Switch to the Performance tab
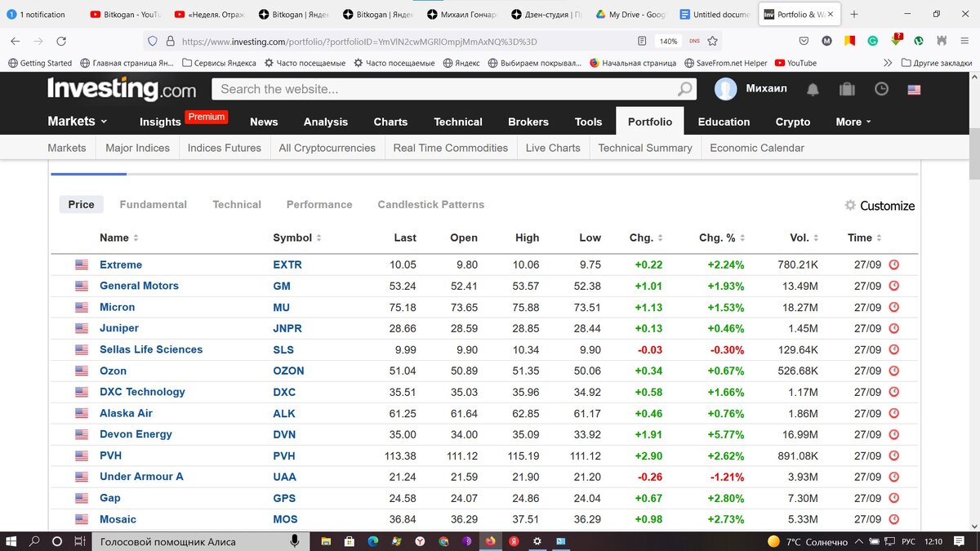Viewport: 980px width, 551px height. (x=319, y=204)
